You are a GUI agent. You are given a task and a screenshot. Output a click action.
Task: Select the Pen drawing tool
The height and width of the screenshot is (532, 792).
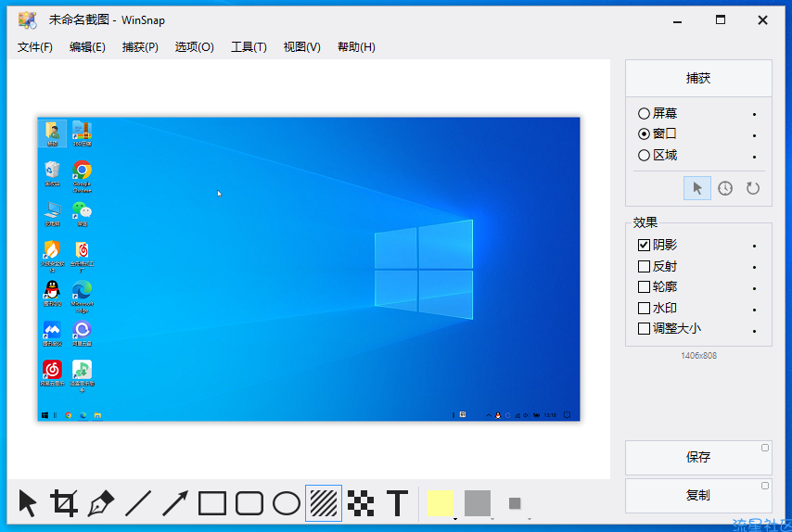click(x=101, y=502)
